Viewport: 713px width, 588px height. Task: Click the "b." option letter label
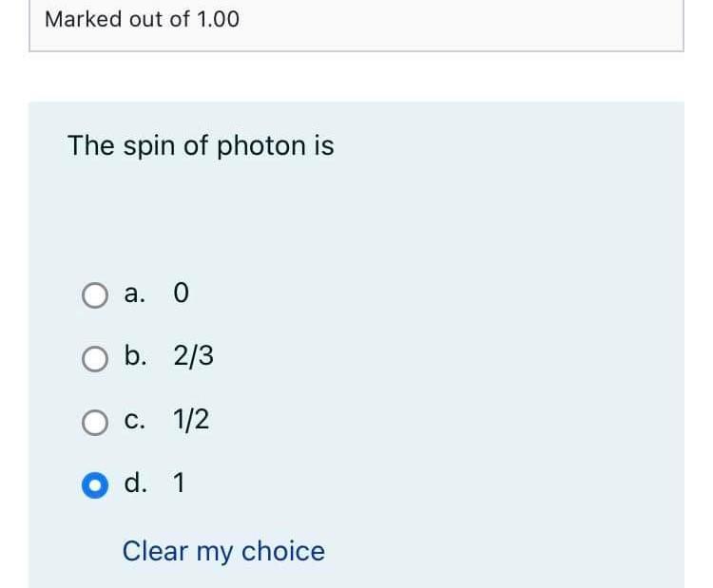pyautogui.click(x=136, y=357)
